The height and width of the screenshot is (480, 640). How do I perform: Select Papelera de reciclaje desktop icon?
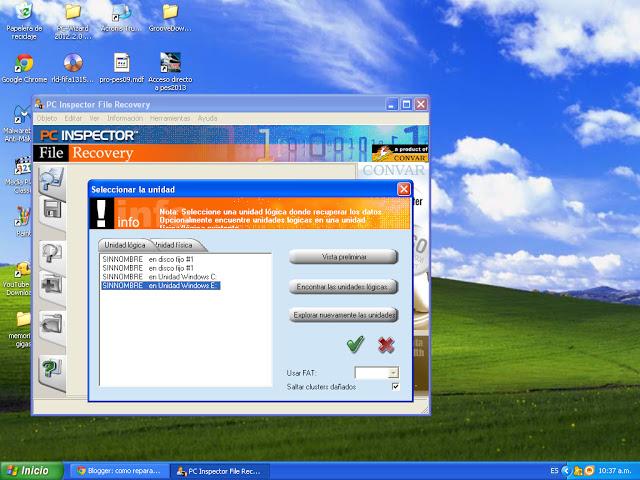click(x=24, y=12)
